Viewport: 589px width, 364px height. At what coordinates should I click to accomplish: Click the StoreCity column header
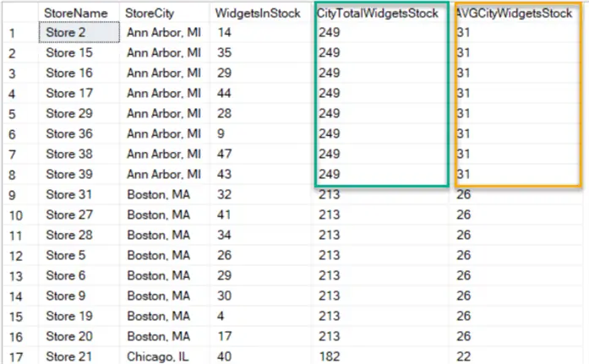[x=165, y=14]
